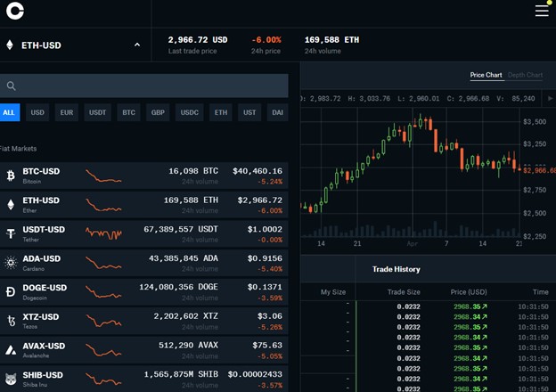Filter markets by USDC
Screen dimensions: 556x392
pos(190,112)
